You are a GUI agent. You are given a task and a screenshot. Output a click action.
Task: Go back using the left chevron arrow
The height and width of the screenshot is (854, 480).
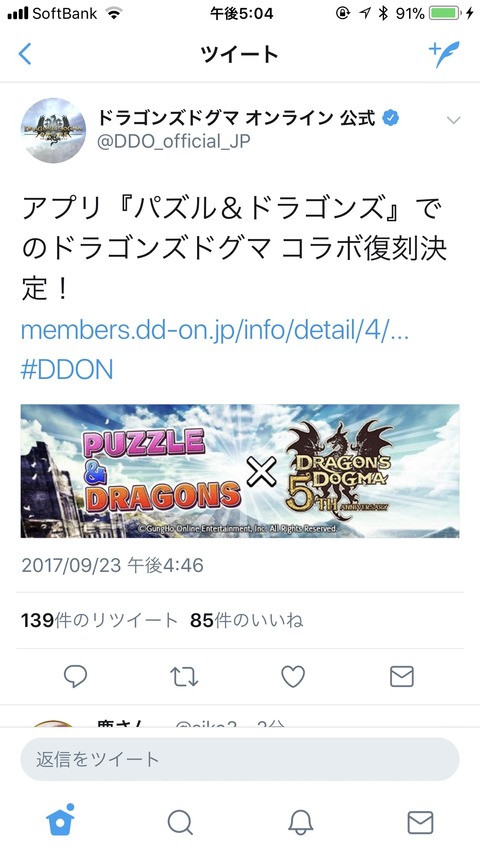click(25, 54)
